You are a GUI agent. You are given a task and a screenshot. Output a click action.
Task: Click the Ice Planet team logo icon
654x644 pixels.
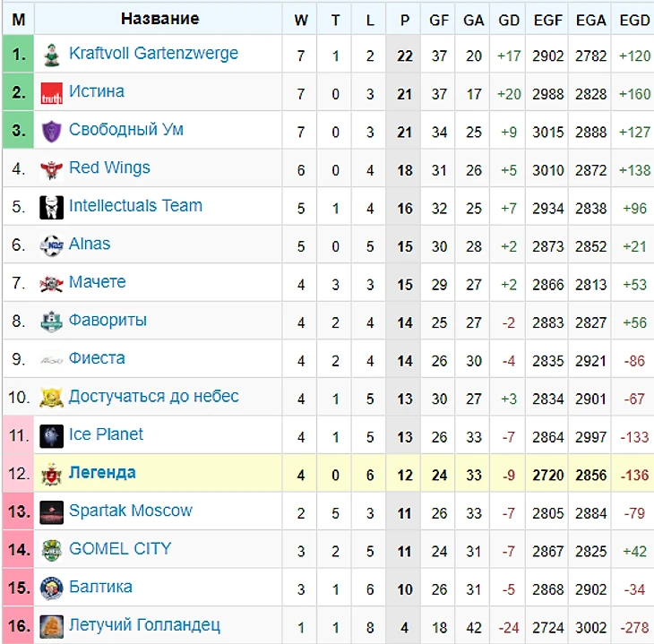point(51,436)
